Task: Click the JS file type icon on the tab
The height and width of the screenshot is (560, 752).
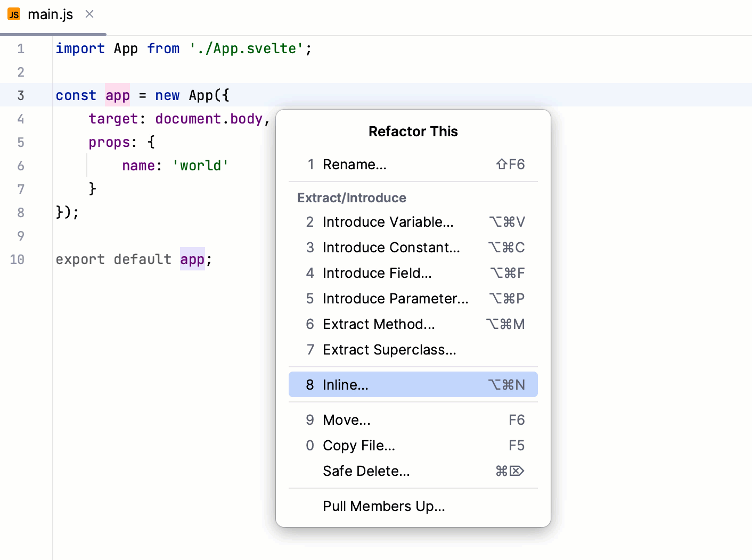Action: [13, 14]
